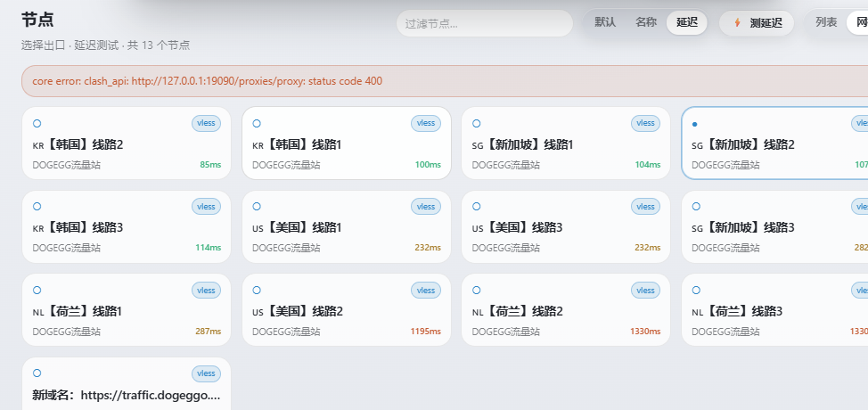Switch to 列表 view

tap(826, 22)
